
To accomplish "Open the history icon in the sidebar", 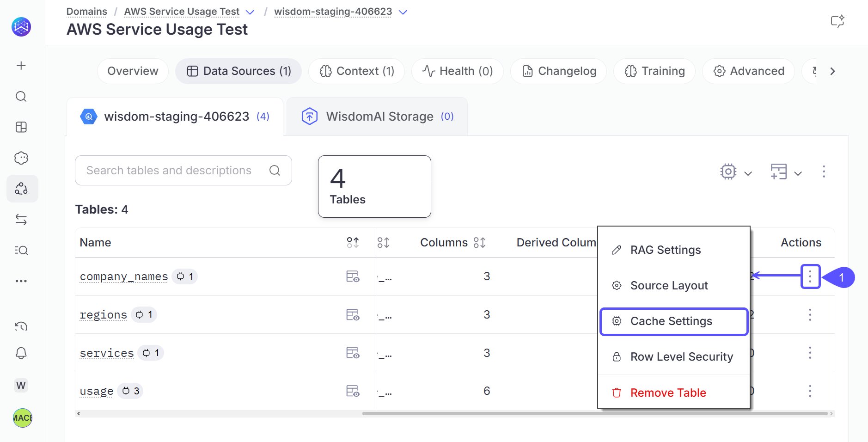I will point(21,327).
